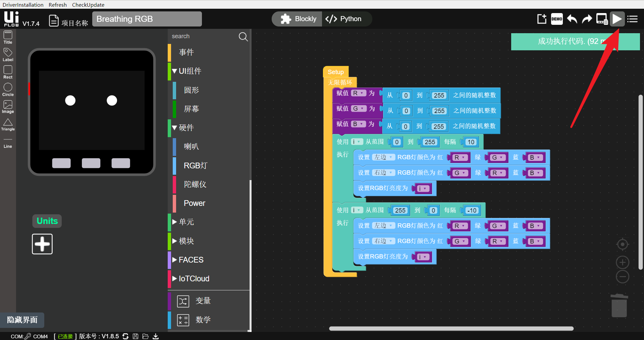This screenshot has height=340, width=644.
Task: Run the code with the play icon
Action: tap(617, 19)
